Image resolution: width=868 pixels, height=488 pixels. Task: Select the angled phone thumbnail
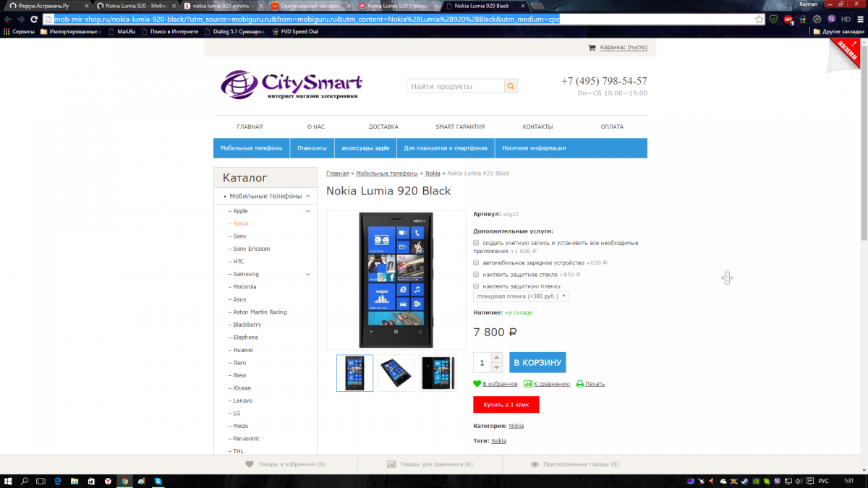pyautogui.click(x=396, y=373)
